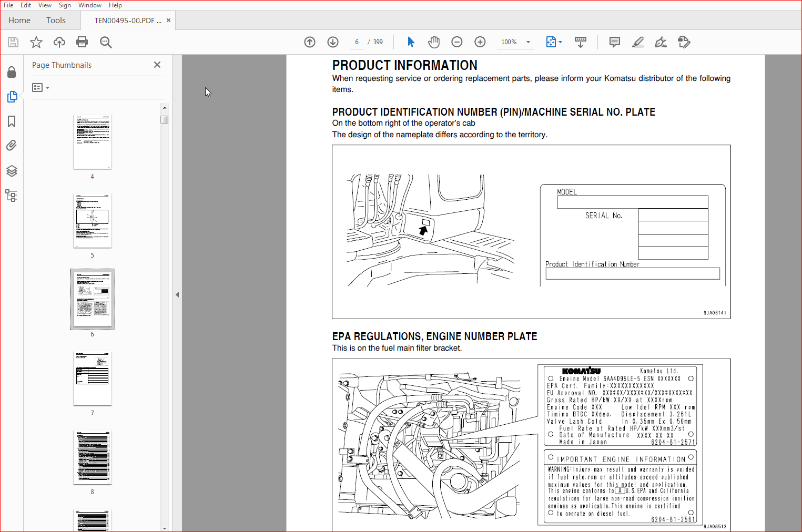Viewport: 802px width, 532px height.
Task: Open the Edit menu
Action: pyautogui.click(x=26, y=5)
